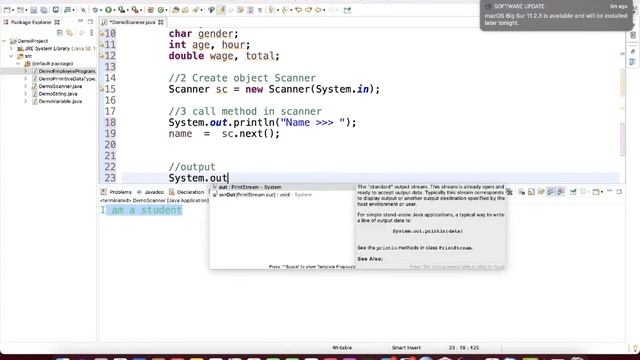Click the tip lightbulb in status bar corner
This screenshot has width=640, height=360.
click(x=635, y=348)
